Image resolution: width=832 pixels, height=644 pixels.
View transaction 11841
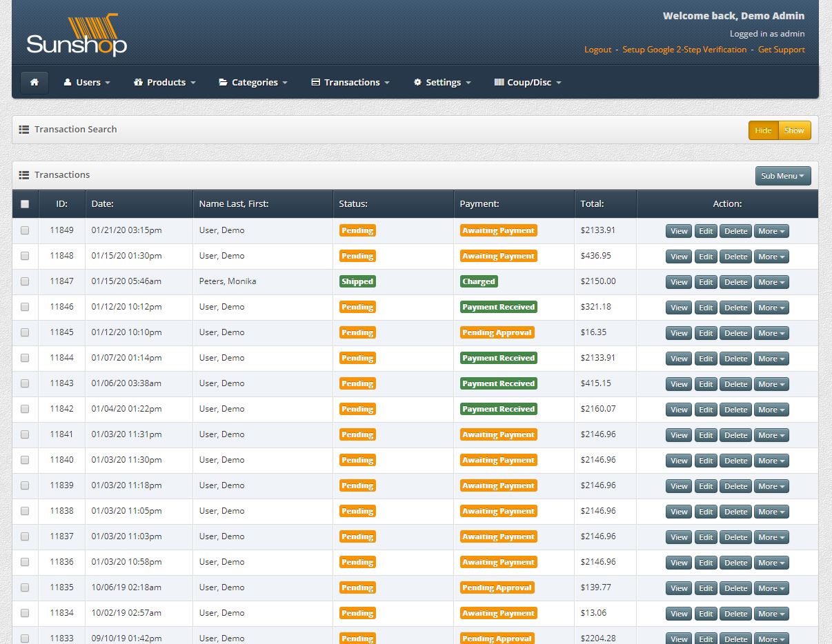click(x=679, y=435)
